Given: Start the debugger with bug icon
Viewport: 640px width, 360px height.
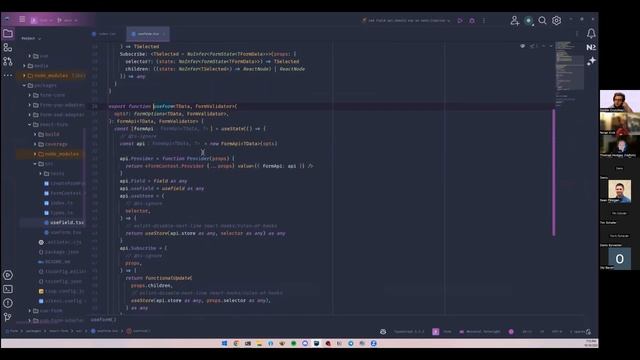Looking at the screenshot, I should point(472,20).
